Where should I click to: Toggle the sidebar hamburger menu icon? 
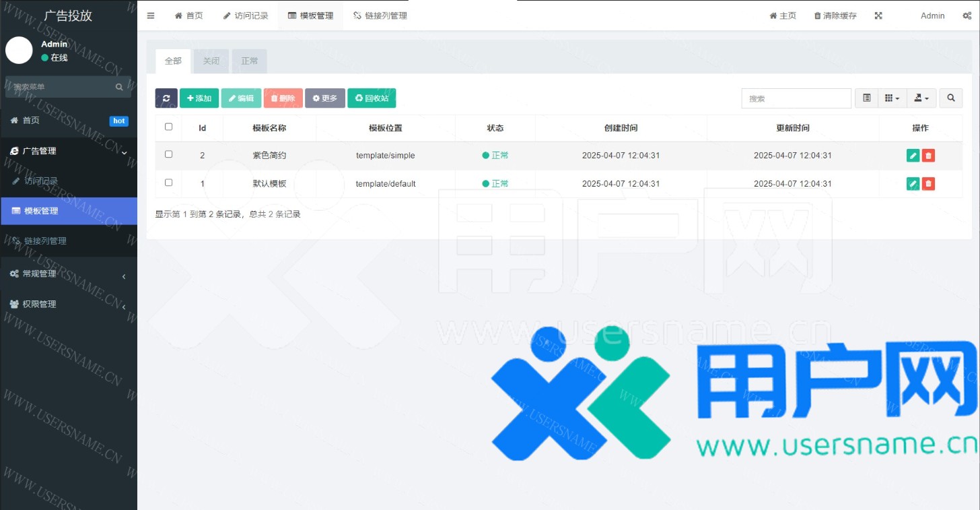pos(151,15)
